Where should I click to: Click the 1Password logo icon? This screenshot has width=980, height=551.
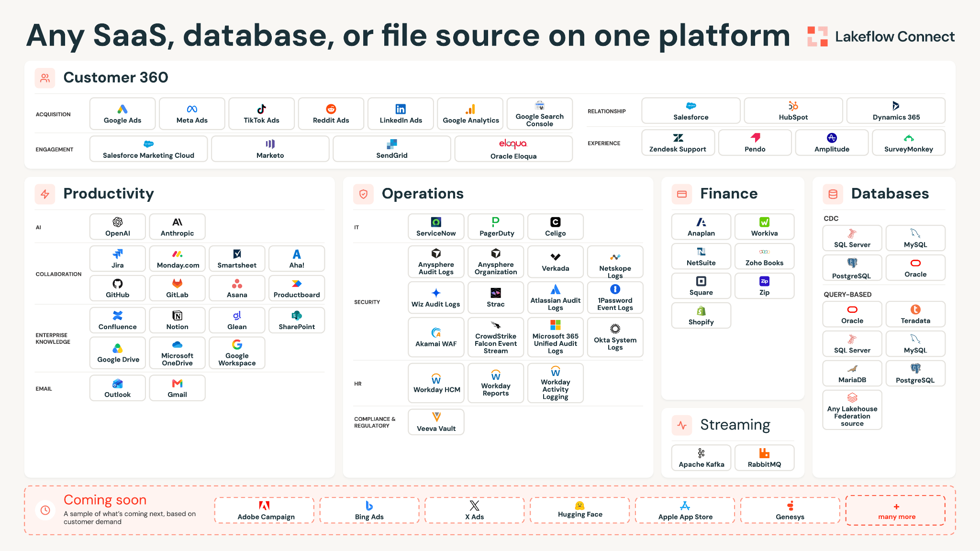(x=615, y=289)
